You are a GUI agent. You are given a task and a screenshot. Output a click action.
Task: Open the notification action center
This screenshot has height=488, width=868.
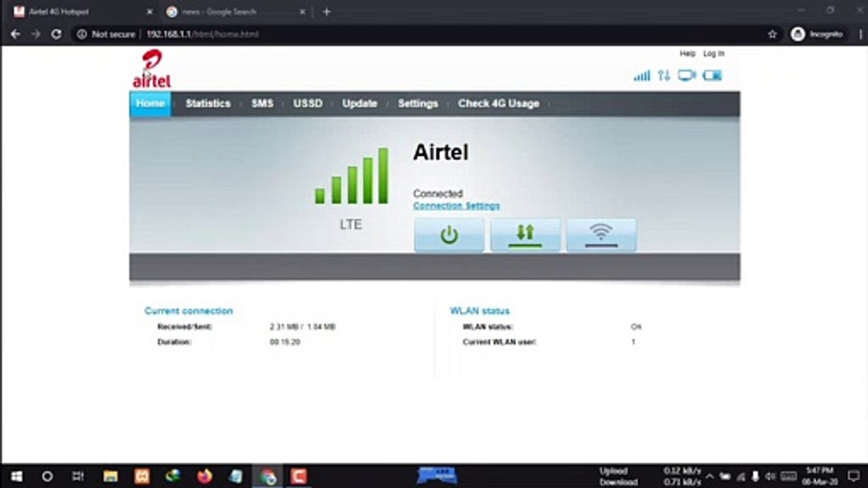pyautogui.click(x=853, y=476)
